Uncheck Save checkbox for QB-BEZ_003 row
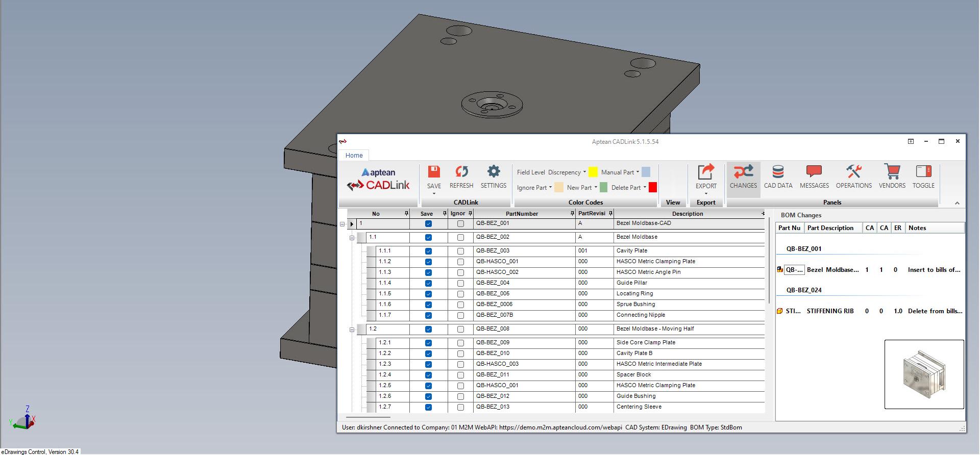Viewport: 980px width, 455px height. tap(428, 251)
